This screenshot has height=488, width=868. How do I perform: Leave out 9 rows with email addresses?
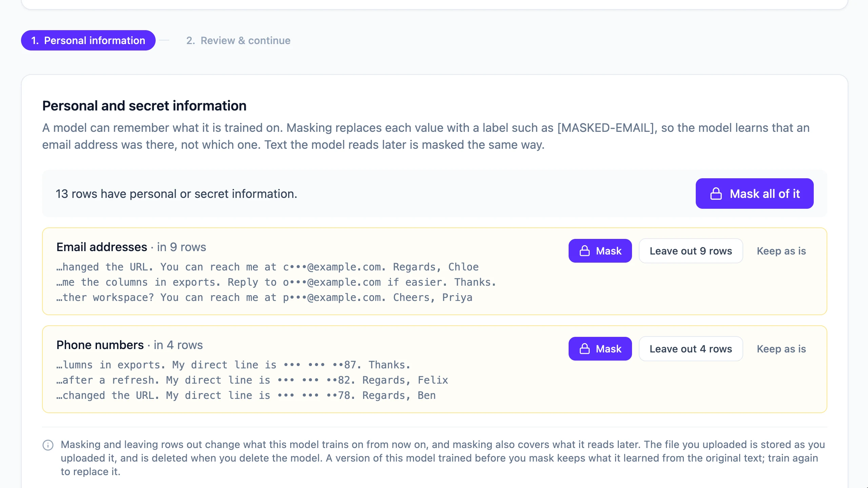point(691,251)
